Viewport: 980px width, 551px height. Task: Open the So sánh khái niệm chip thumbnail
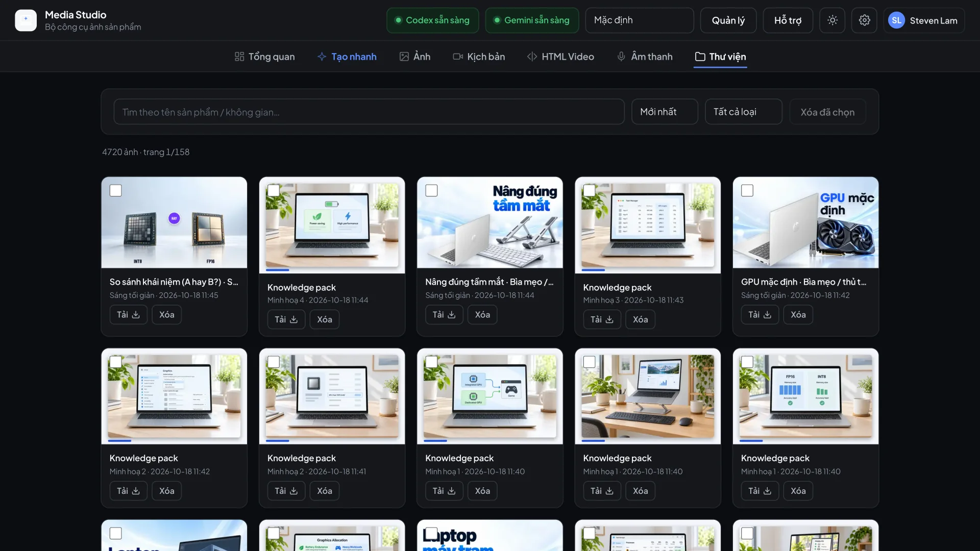tap(174, 223)
